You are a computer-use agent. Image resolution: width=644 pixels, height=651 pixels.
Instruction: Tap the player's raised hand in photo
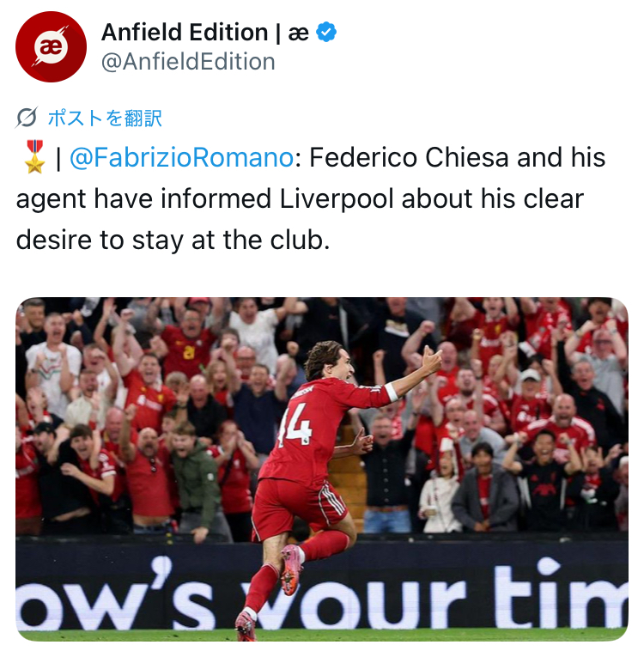[x=431, y=360]
